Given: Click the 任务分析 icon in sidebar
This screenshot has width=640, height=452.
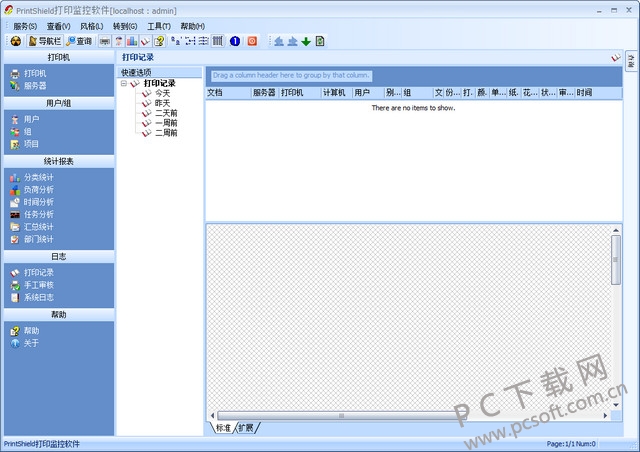Looking at the screenshot, I should 15,214.
